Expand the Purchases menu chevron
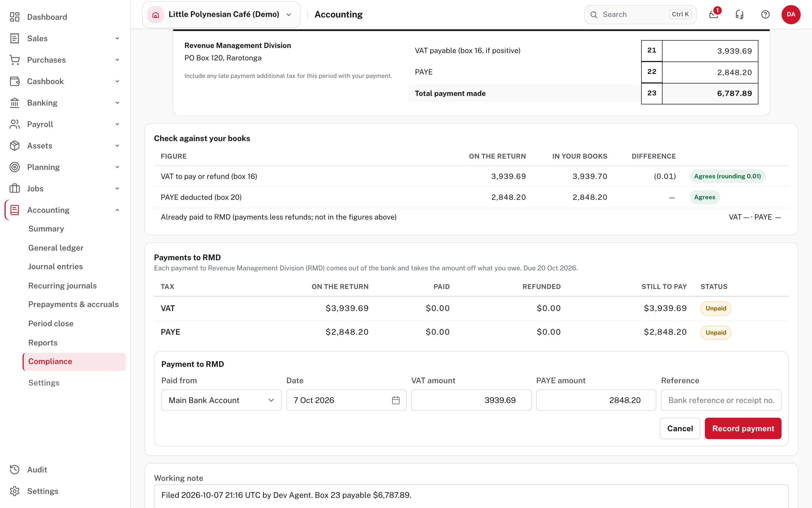 pyautogui.click(x=118, y=60)
